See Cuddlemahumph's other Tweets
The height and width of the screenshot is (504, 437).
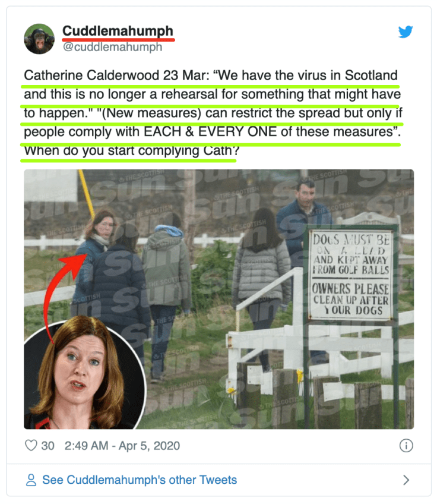point(140,480)
